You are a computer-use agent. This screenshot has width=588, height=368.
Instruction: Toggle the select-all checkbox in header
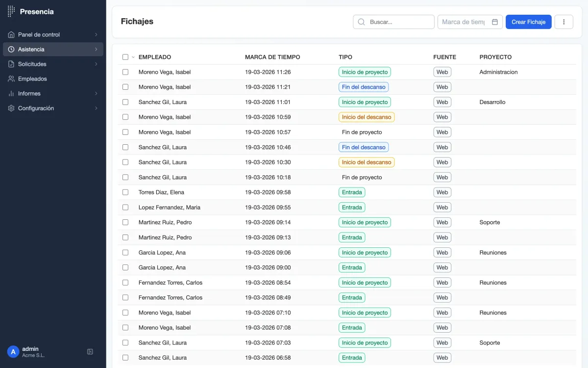[x=125, y=57]
